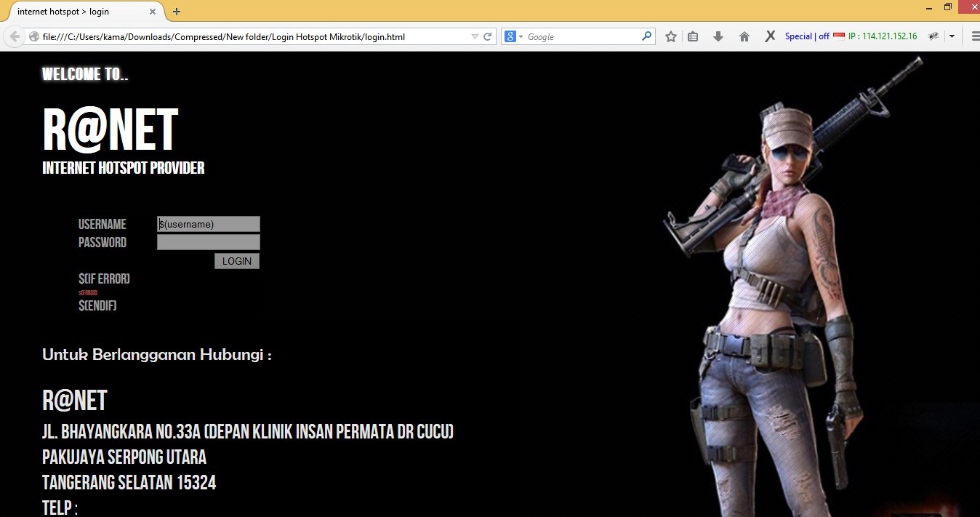Click 'TANGERANG SELATAN 15324' text

click(129, 483)
